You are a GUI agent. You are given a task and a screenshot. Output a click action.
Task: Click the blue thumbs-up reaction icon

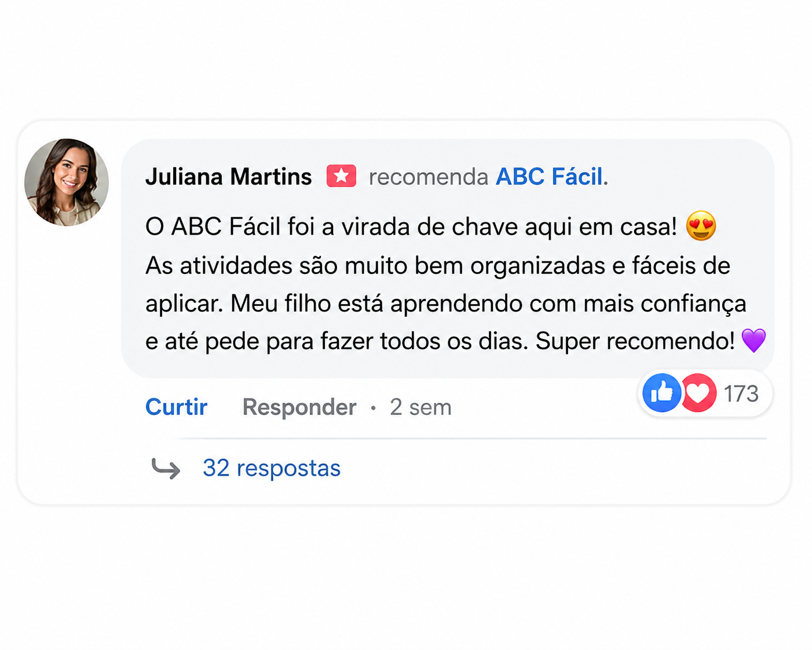click(x=661, y=393)
